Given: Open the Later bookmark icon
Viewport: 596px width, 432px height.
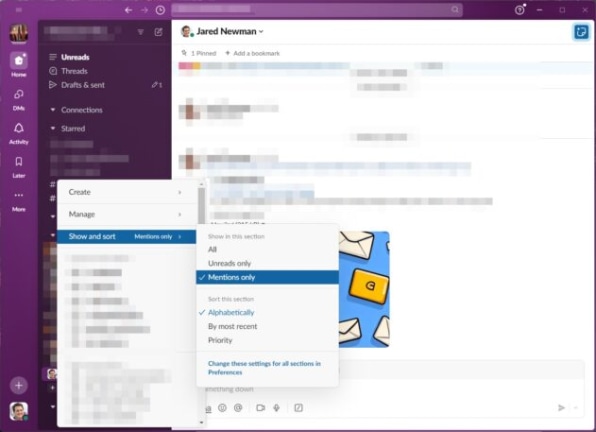Looking at the screenshot, I should 19,167.
